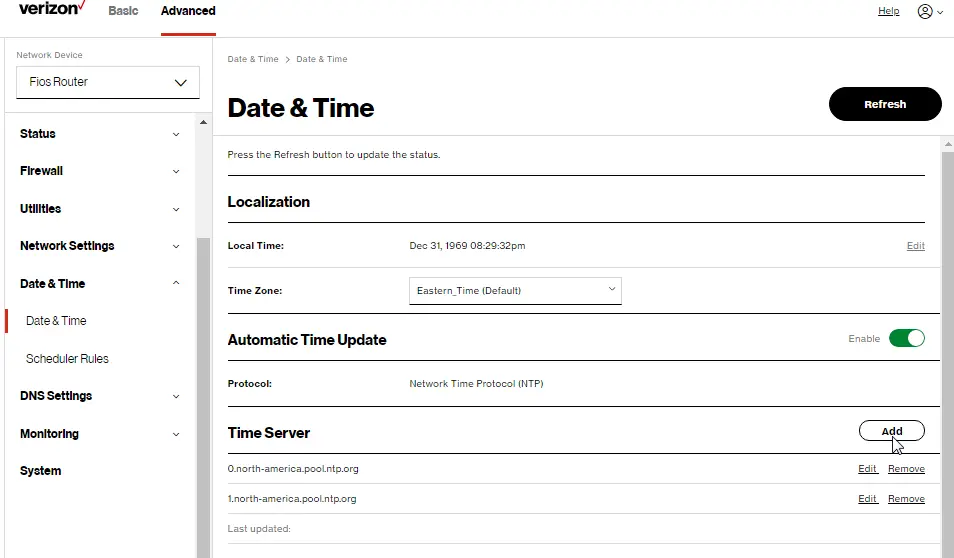Click Edit link for Local Time
The image size is (954, 558).
tap(916, 246)
